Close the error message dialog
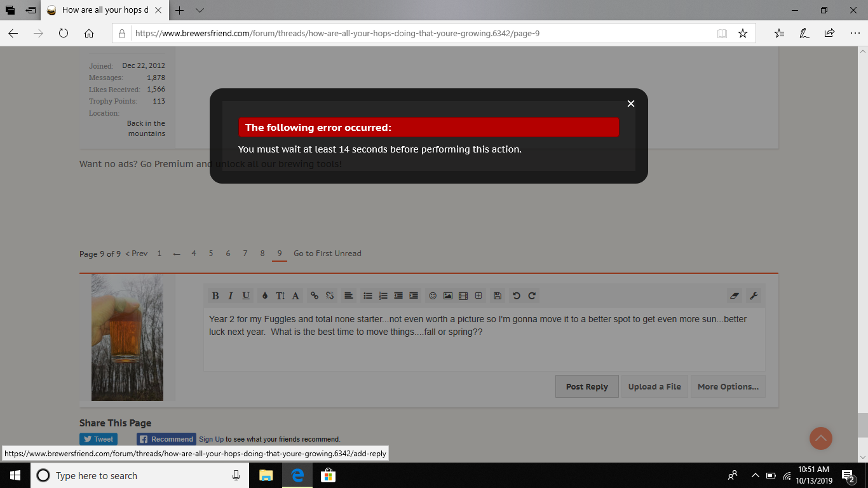868x488 pixels. tap(630, 104)
